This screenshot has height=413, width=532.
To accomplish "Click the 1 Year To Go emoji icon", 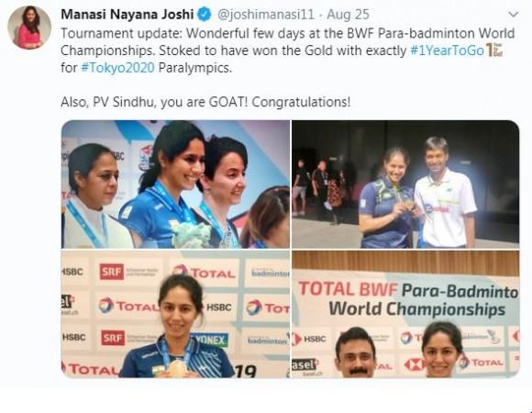I will point(494,50).
